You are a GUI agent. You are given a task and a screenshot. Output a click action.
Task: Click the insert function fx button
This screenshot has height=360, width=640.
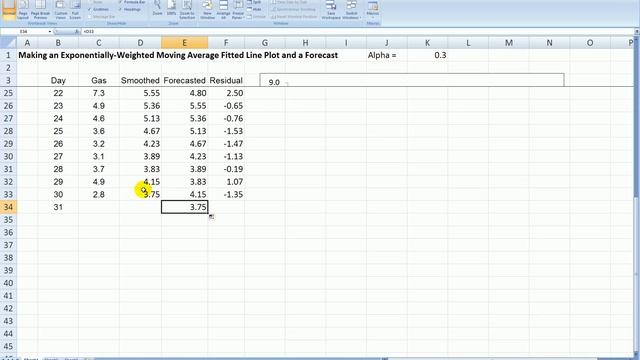[x=77, y=31]
